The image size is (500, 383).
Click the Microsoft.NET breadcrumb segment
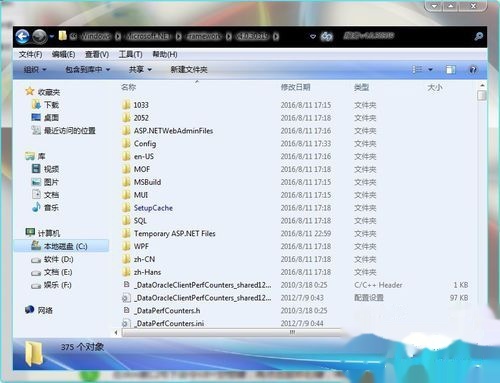pos(148,36)
